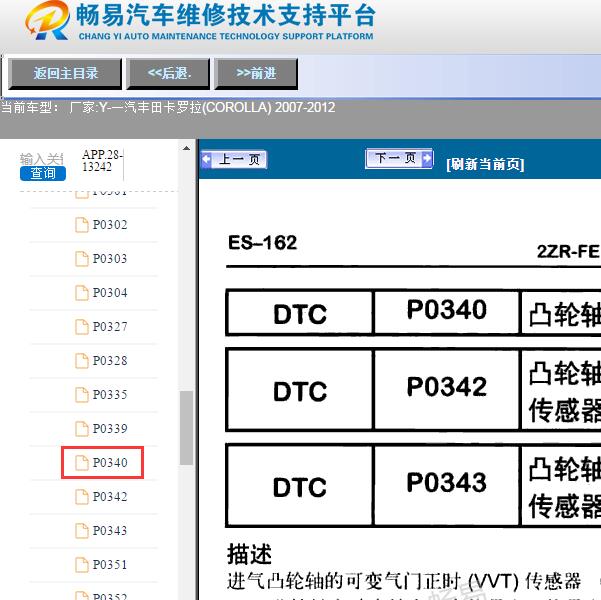Click document icon beside P0351
The width and height of the screenshot is (601, 600).
click(x=82, y=565)
